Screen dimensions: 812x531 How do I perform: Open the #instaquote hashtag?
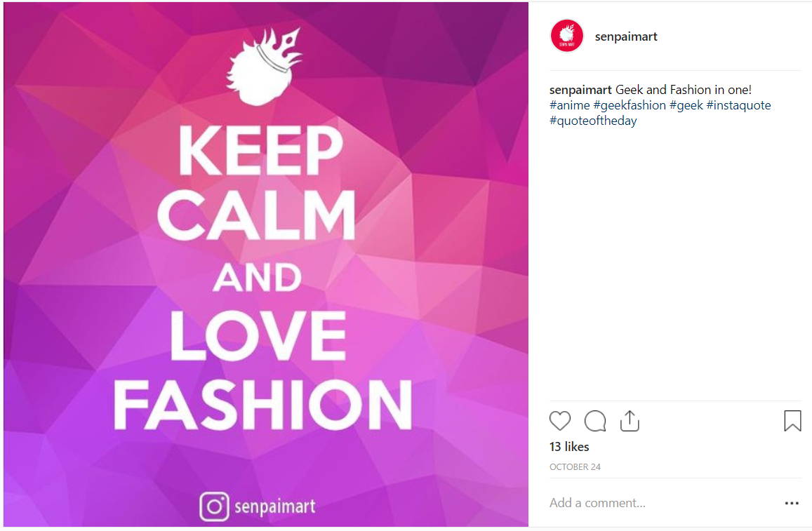738,105
